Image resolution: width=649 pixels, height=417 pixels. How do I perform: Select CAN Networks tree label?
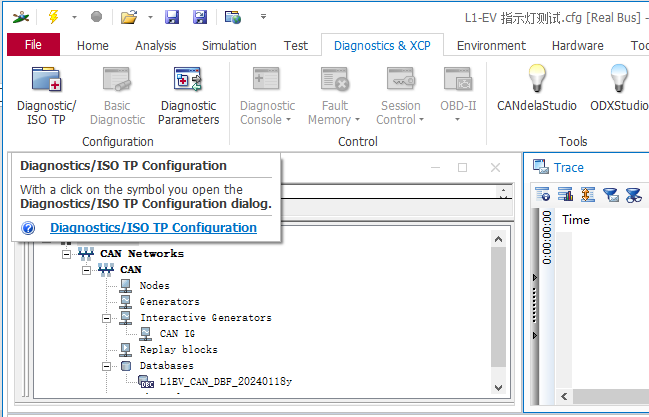pyautogui.click(x=142, y=253)
